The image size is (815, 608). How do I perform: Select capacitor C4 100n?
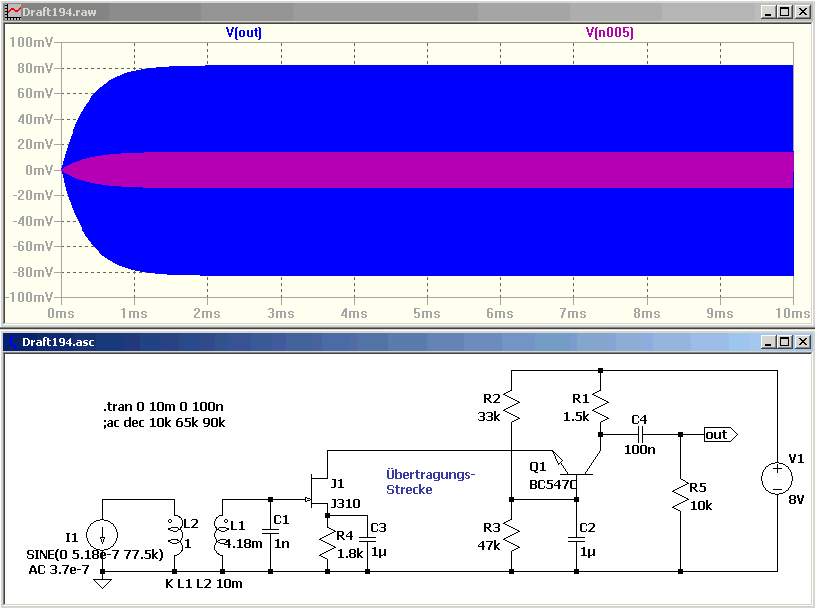coord(640,434)
